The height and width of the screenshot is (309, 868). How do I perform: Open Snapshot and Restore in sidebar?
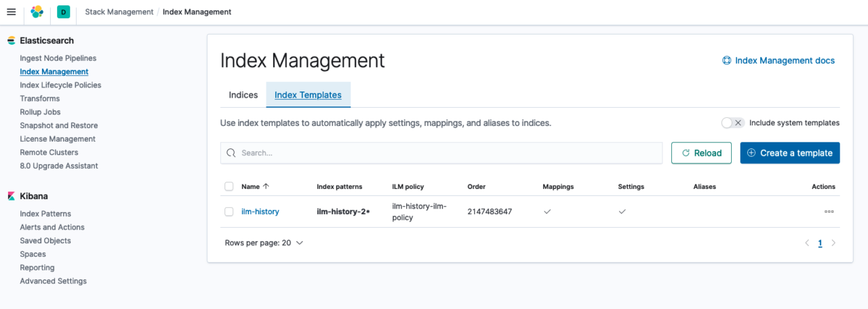[59, 126]
